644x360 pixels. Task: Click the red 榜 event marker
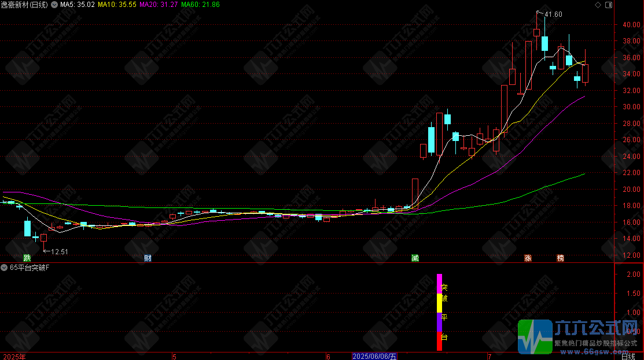pyautogui.click(x=560, y=258)
